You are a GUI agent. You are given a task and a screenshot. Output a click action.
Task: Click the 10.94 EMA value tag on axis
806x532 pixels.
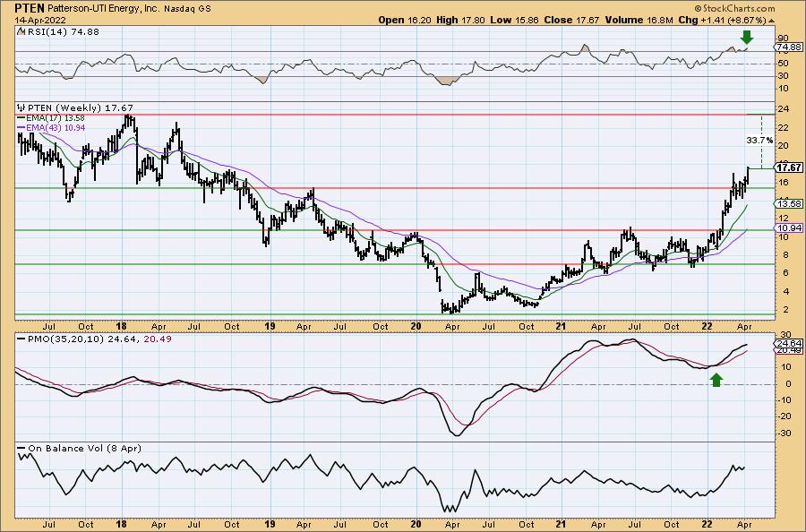pos(789,227)
